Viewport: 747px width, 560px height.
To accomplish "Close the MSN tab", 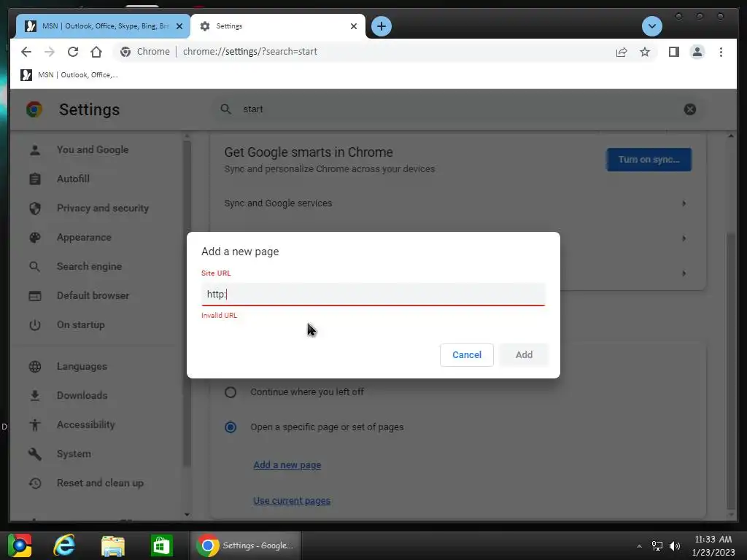I will tap(179, 26).
